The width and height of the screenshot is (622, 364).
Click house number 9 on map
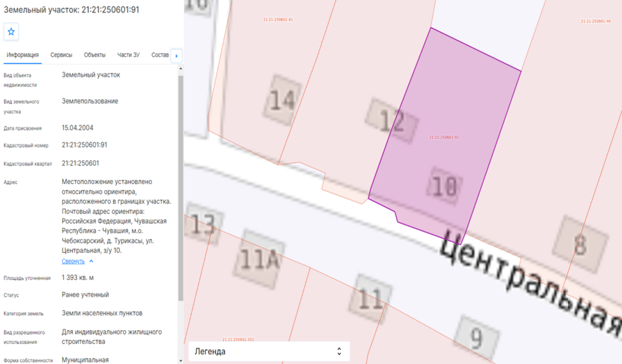[x=476, y=339]
